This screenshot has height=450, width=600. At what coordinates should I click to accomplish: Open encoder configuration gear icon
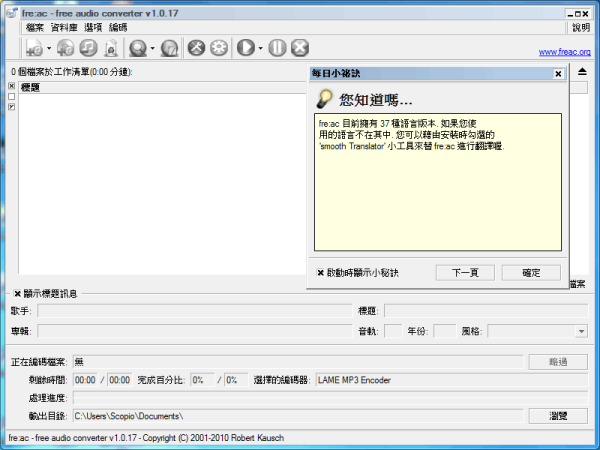point(219,48)
